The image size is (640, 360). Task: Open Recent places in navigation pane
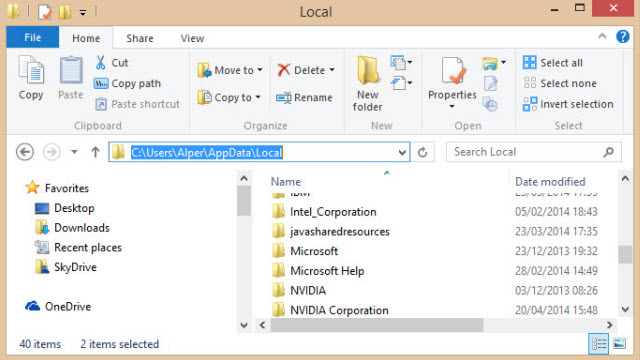coord(78,247)
